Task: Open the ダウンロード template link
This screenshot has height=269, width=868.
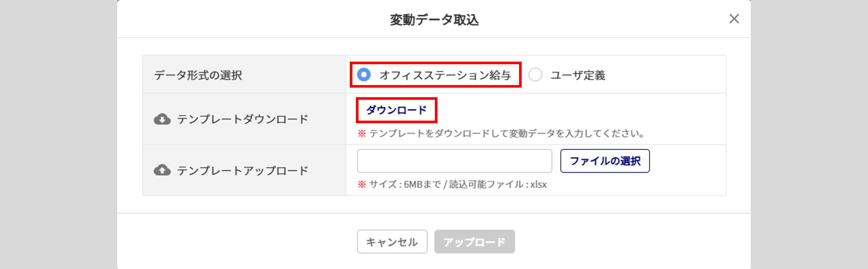Action: click(x=396, y=110)
